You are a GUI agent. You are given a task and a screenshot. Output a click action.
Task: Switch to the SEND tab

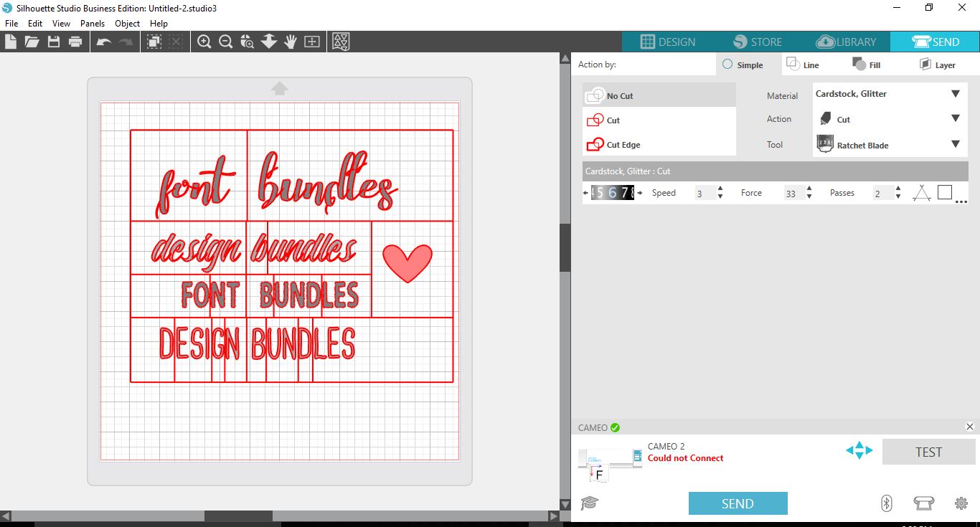[936, 42]
